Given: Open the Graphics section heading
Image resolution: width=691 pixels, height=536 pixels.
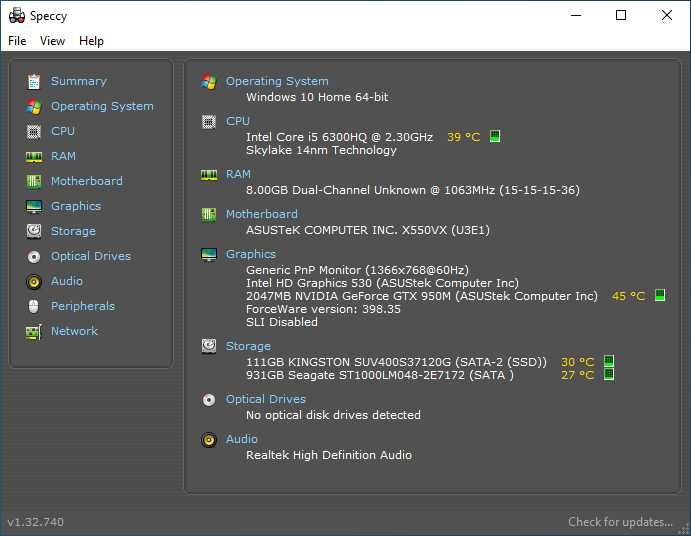Looking at the screenshot, I should (250, 254).
